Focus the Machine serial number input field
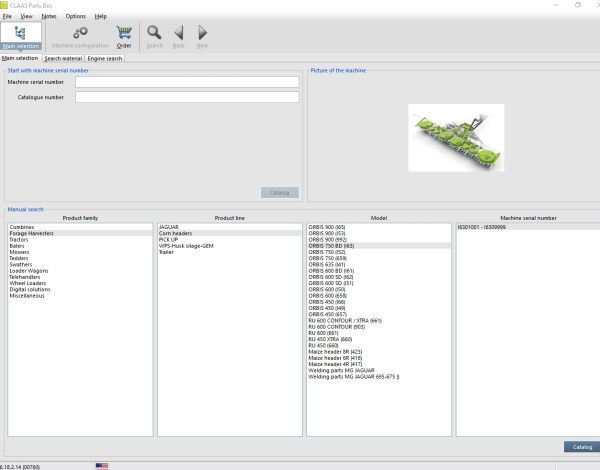Screen dimensions: 600x470 tap(187, 82)
